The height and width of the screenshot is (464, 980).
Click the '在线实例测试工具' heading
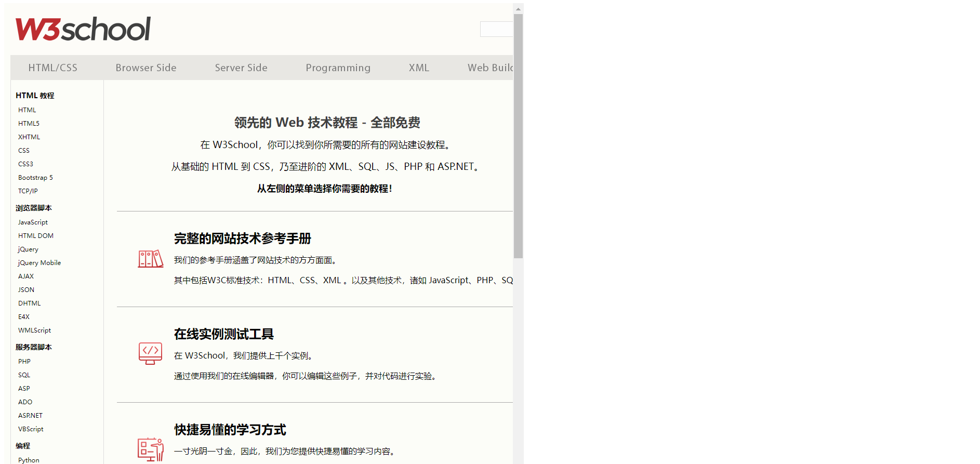click(224, 334)
